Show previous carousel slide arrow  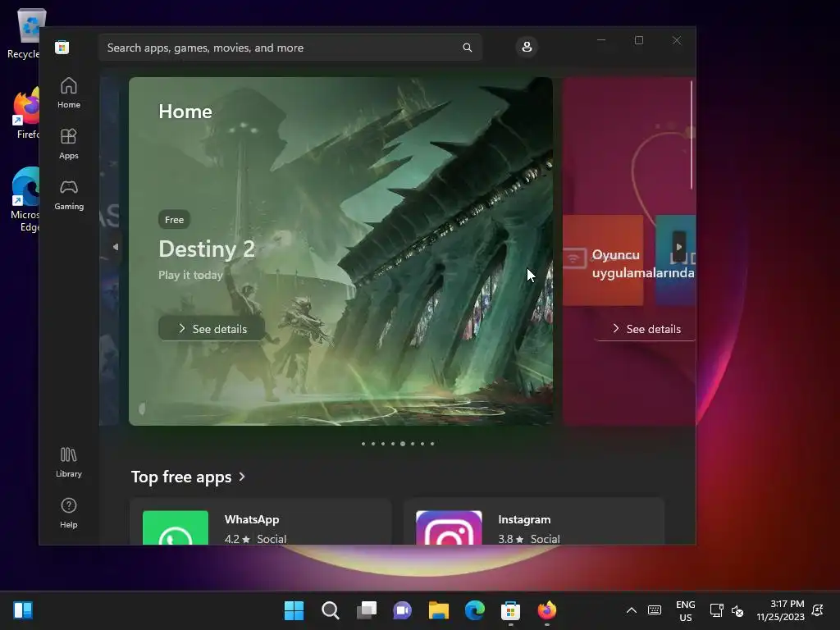coord(115,247)
